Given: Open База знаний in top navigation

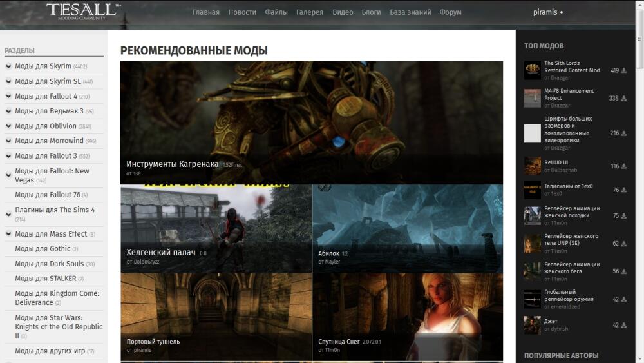Looking at the screenshot, I should pos(410,12).
